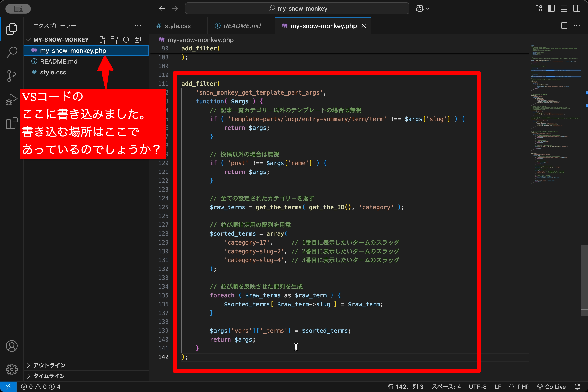Click the $sorted_terms = array( line

[x=248, y=233]
